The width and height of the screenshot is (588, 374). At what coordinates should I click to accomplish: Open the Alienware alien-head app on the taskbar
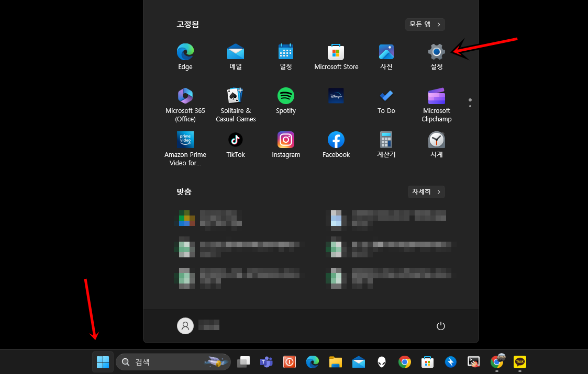point(381,362)
